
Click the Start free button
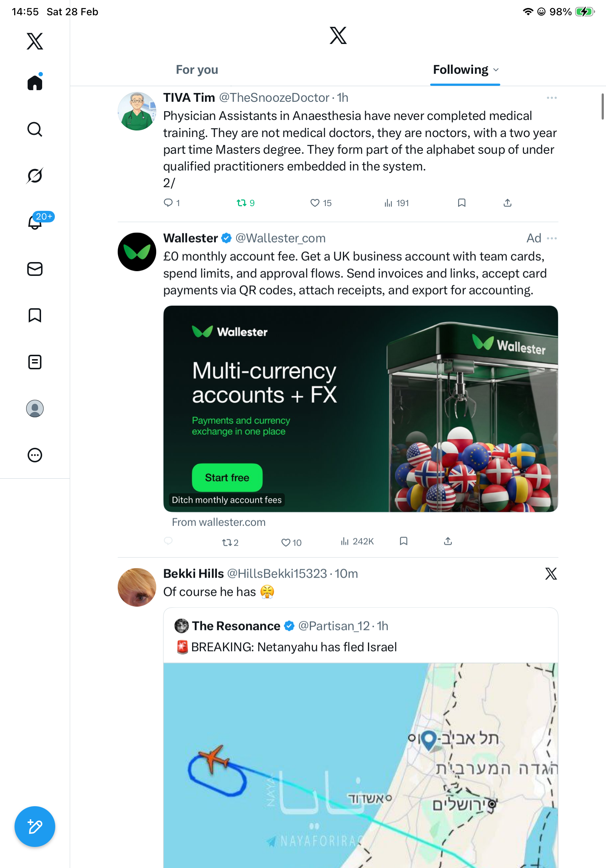coord(227,478)
